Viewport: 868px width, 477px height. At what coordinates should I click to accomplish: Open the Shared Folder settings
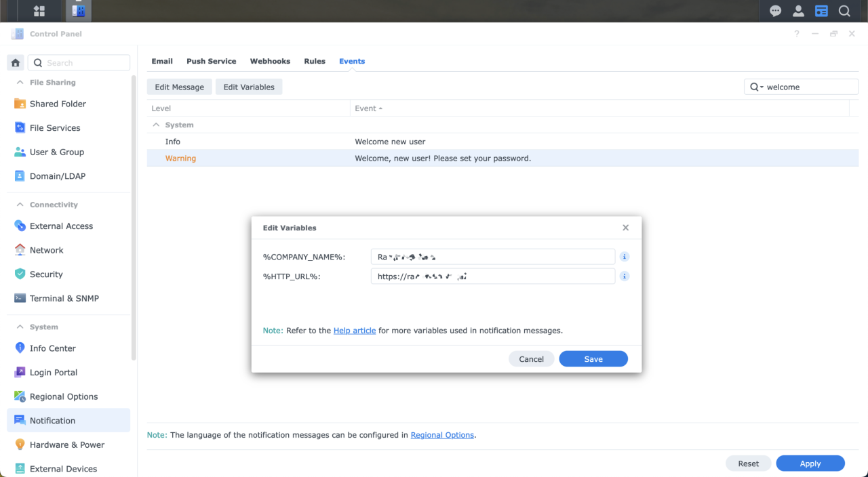tap(59, 104)
